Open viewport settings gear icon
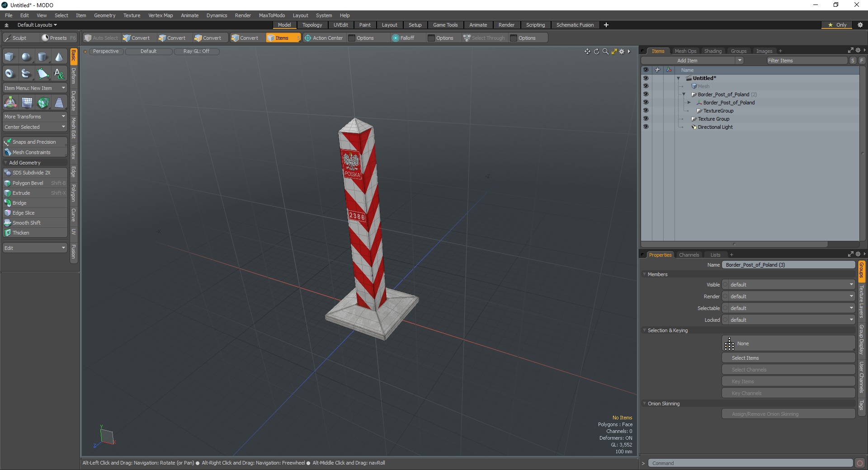 (x=622, y=52)
